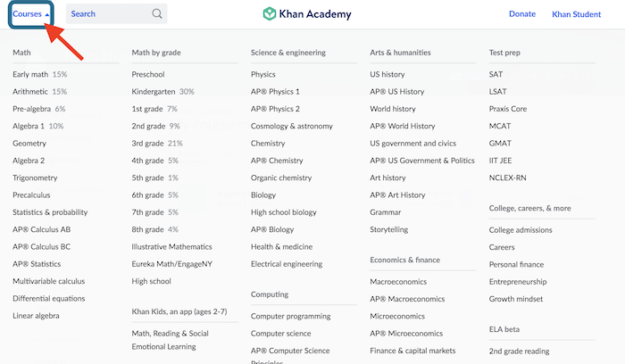Select SAT test prep
625x364 pixels.
496,75
